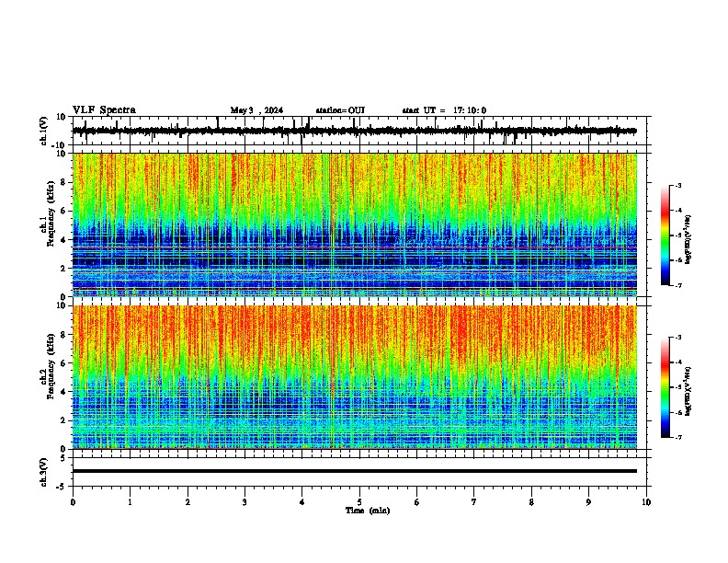Viewport: 728px width, 563px height.
Task: Click the ch.1(V) waveform axis label
Action: 44,131
